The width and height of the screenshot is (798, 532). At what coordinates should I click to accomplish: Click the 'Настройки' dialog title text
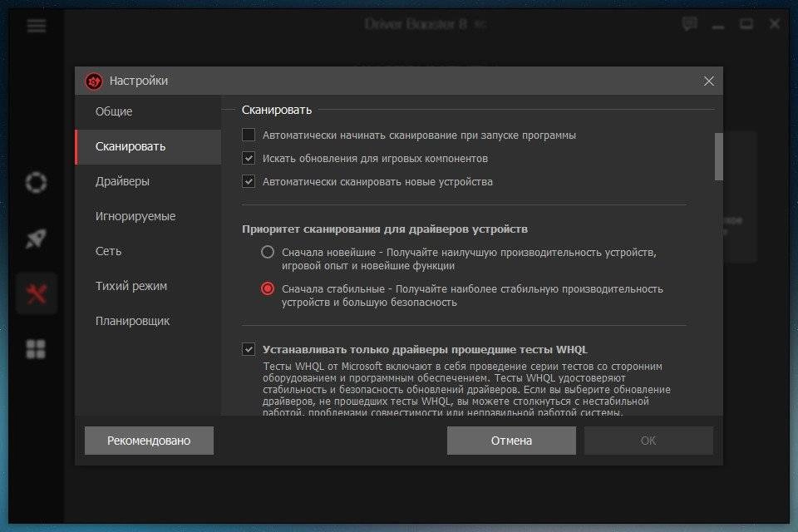[139, 81]
